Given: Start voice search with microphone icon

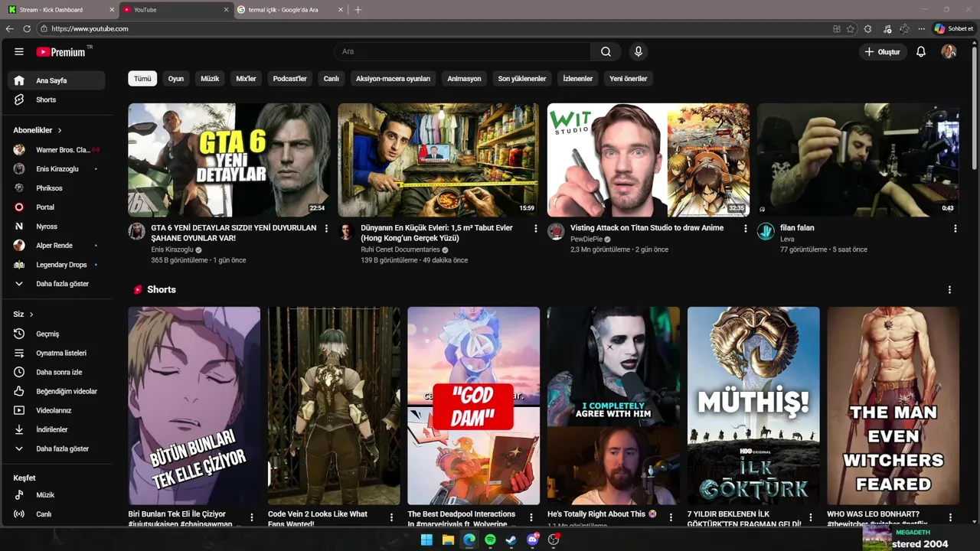Looking at the screenshot, I should (x=638, y=51).
